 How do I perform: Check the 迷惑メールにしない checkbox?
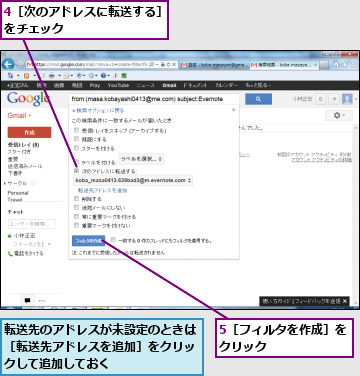76,207
